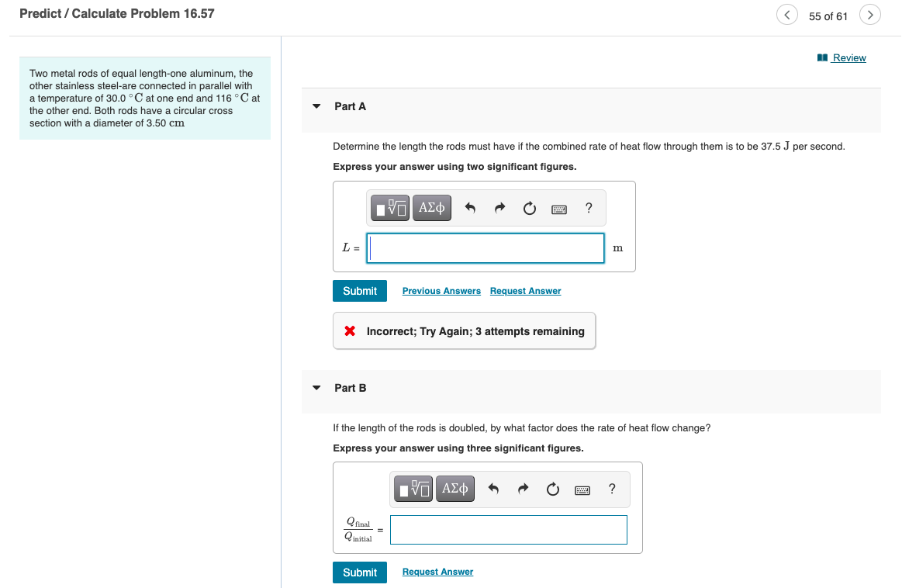Viewport: 902px width, 588px height.
Task: Submit the Part A answer
Action: 359,290
